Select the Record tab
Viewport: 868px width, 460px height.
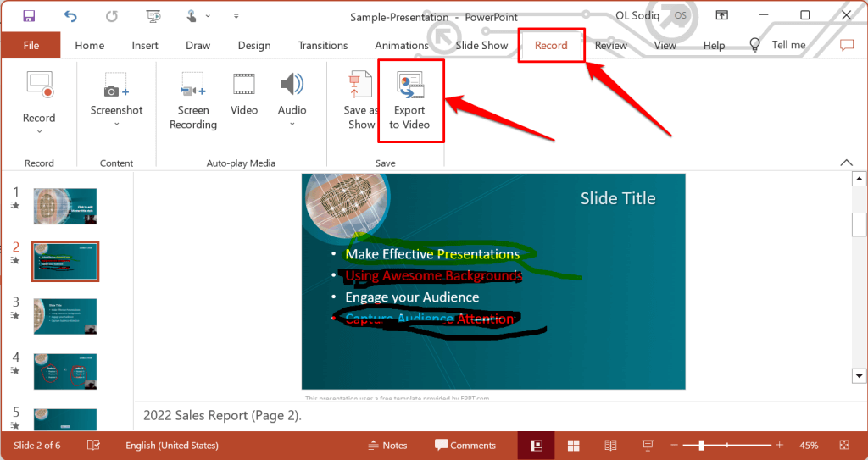tap(551, 46)
